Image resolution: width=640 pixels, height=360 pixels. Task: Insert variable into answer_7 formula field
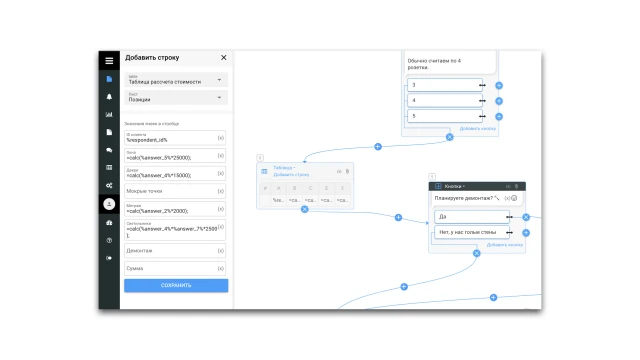tap(221, 227)
